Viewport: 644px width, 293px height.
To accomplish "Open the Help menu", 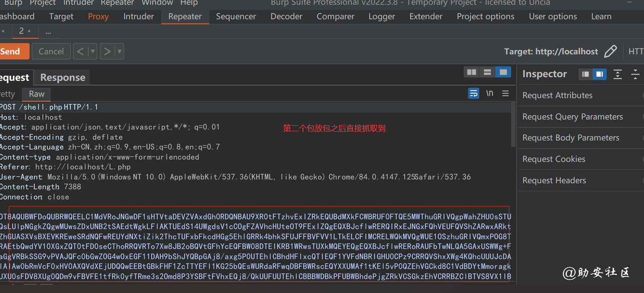I will 189,3.
